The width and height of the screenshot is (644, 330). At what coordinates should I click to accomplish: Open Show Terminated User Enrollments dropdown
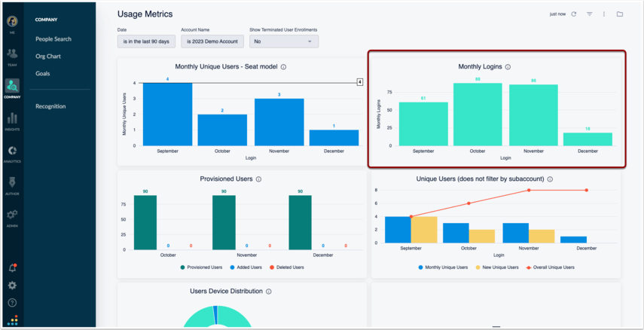tap(284, 41)
